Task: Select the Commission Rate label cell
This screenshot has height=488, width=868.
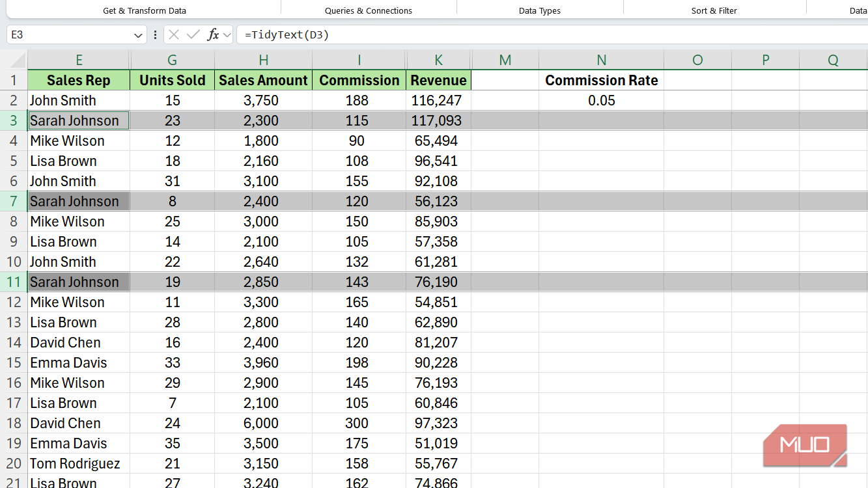Action: 602,80
